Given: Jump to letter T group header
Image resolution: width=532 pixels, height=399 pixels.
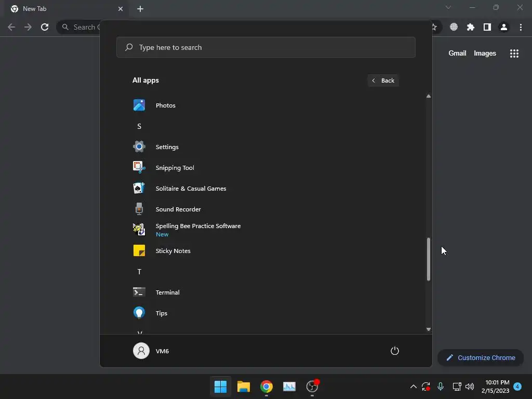Looking at the screenshot, I should pyautogui.click(x=139, y=271).
